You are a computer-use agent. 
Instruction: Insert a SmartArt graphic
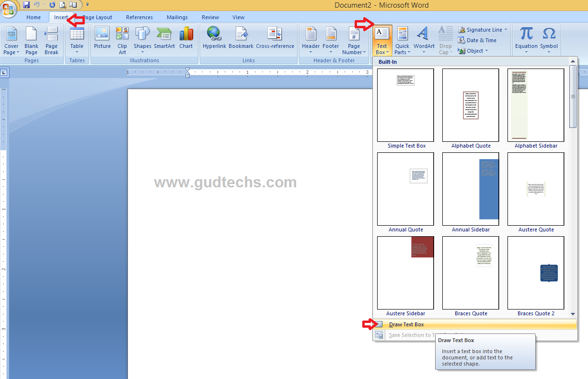pos(164,38)
